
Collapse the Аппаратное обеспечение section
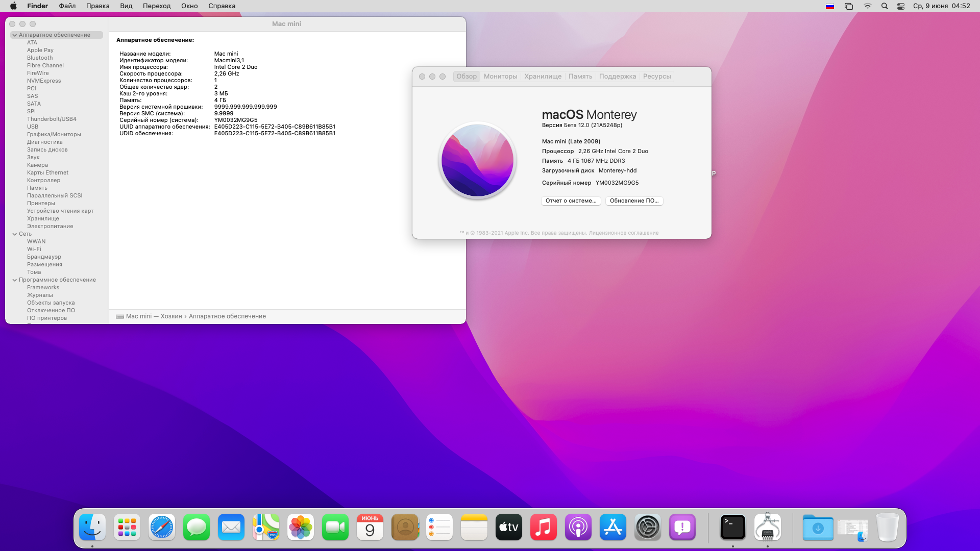(15, 35)
